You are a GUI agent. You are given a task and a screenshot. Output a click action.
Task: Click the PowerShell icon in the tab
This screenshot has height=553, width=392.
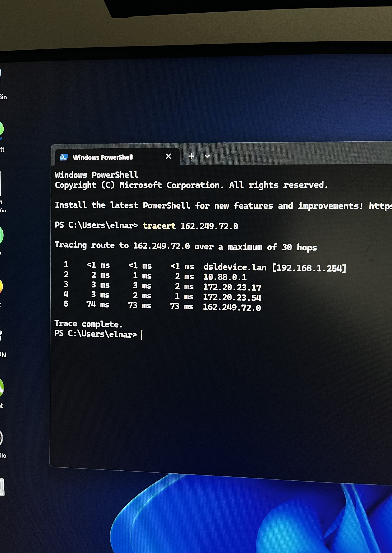pos(64,157)
